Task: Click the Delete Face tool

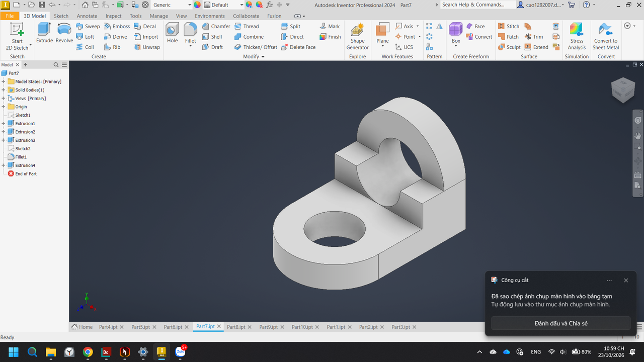Action: (298, 47)
